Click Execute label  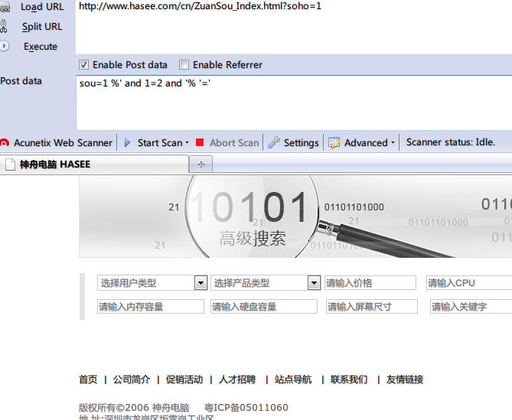pos(41,47)
